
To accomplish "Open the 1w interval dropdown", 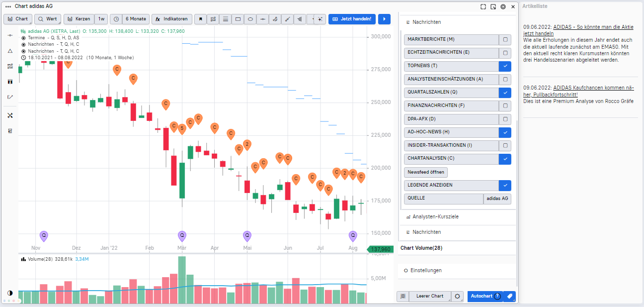I will pos(101,19).
